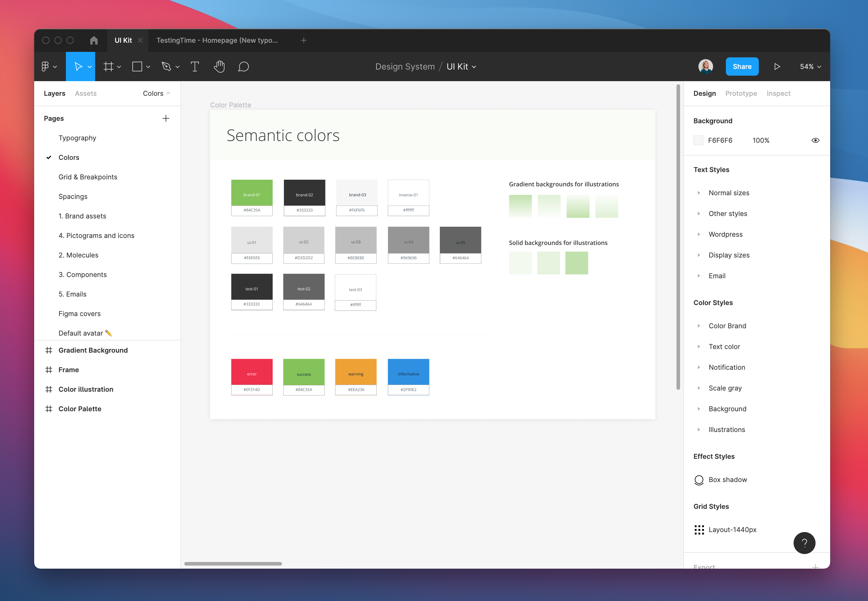The width and height of the screenshot is (868, 601).
Task: Toggle background color visibility eye
Action: tap(815, 140)
